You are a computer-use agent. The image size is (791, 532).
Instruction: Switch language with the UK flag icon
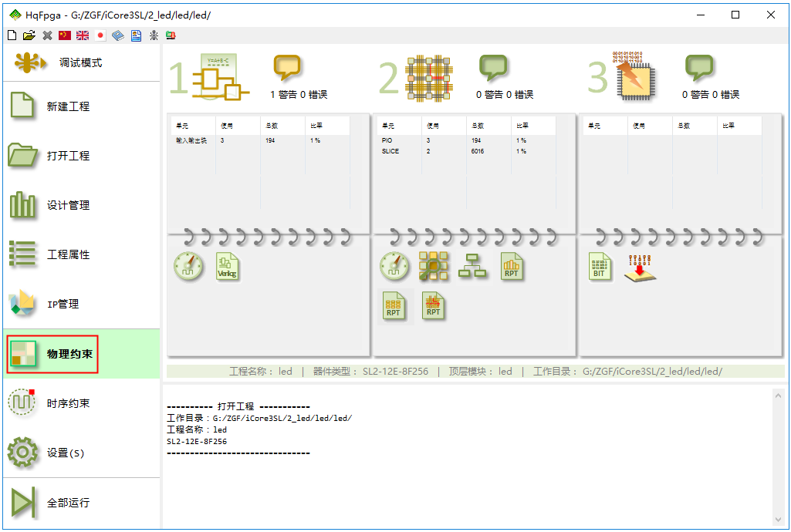(x=83, y=35)
